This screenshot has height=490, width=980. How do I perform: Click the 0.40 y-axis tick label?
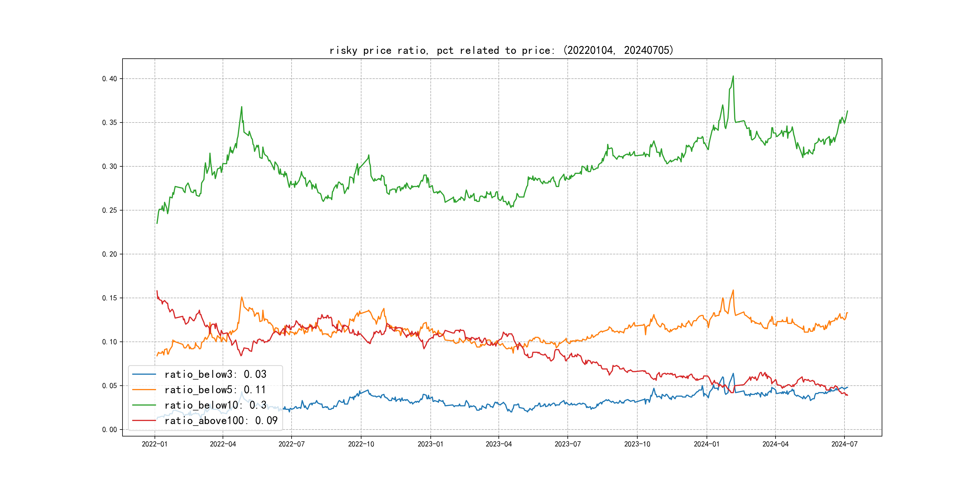click(109, 79)
